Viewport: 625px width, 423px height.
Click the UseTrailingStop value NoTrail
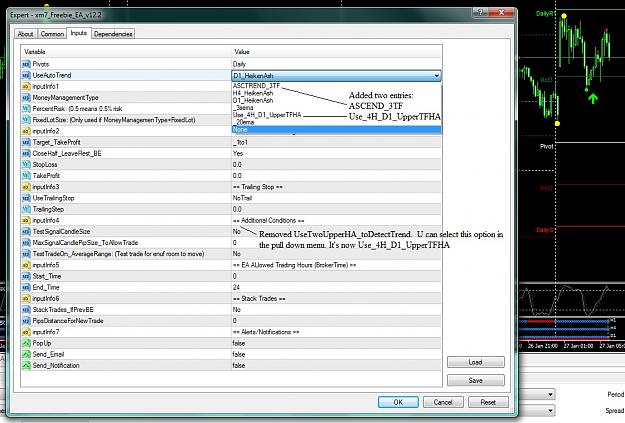242,198
